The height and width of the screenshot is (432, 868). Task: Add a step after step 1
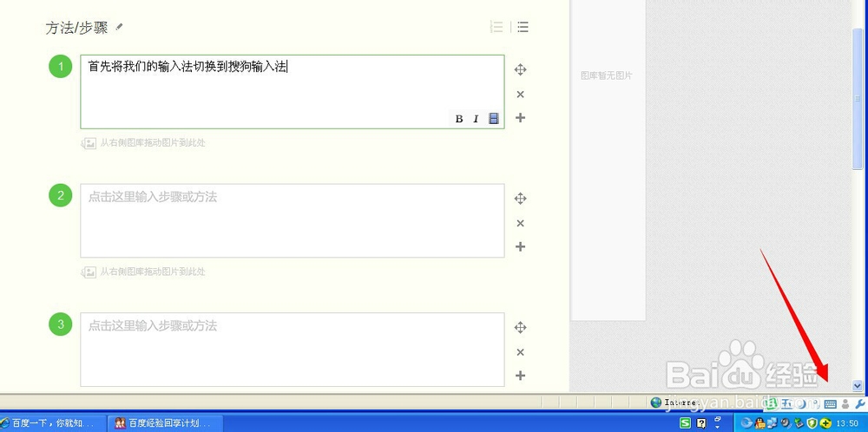[x=520, y=117]
